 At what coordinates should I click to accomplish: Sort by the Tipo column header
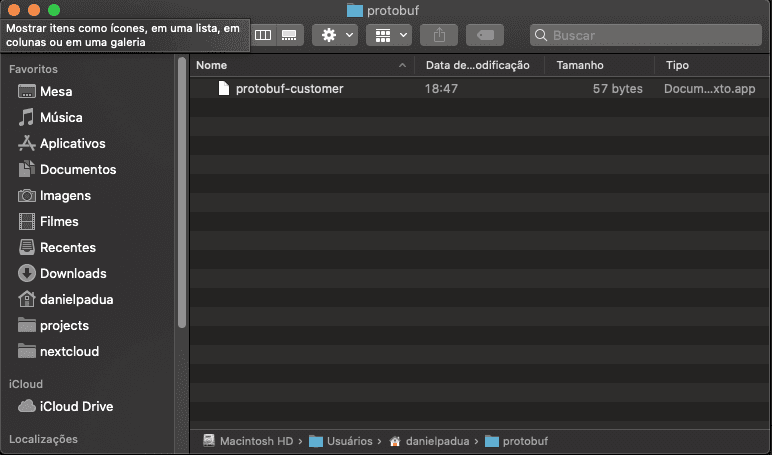click(x=678, y=65)
